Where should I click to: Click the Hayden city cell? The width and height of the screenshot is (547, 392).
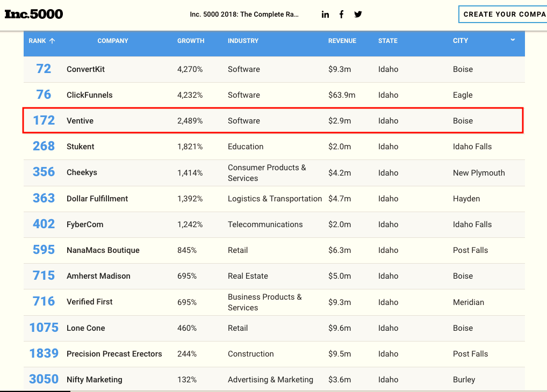click(x=466, y=199)
